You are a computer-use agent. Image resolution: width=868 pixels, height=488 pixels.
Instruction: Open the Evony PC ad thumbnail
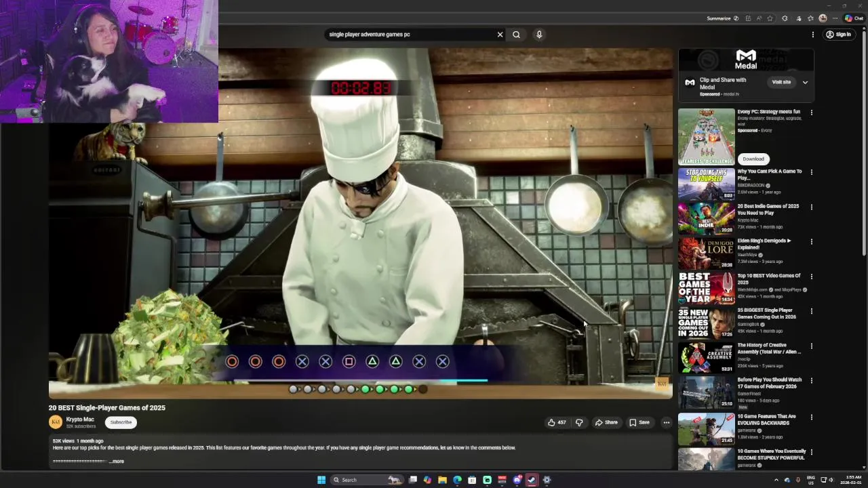pyautogui.click(x=706, y=137)
